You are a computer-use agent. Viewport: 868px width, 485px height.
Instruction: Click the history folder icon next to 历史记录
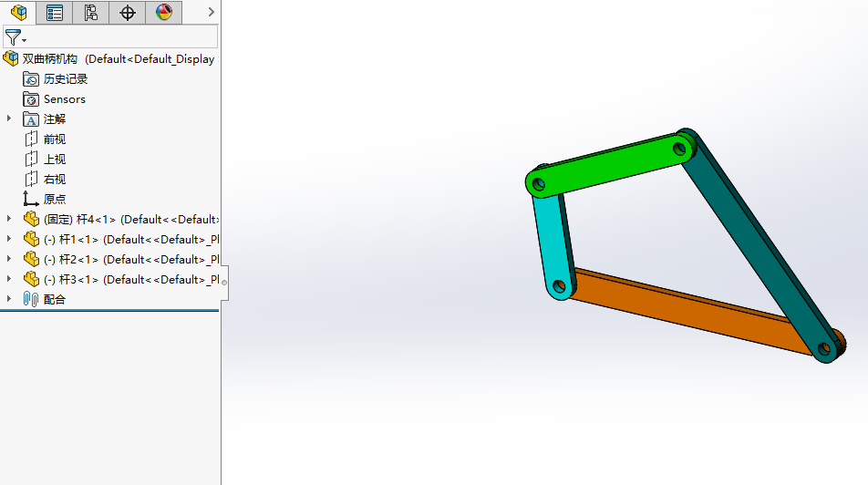[31, 79]
